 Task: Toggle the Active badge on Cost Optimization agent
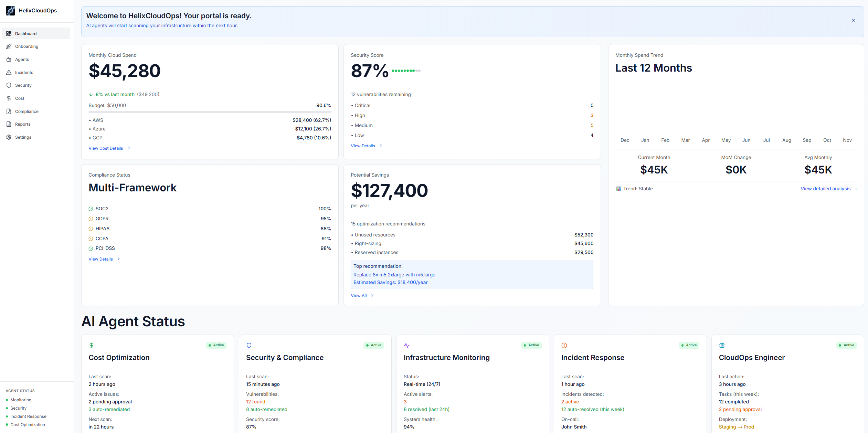tap(216, 345)
